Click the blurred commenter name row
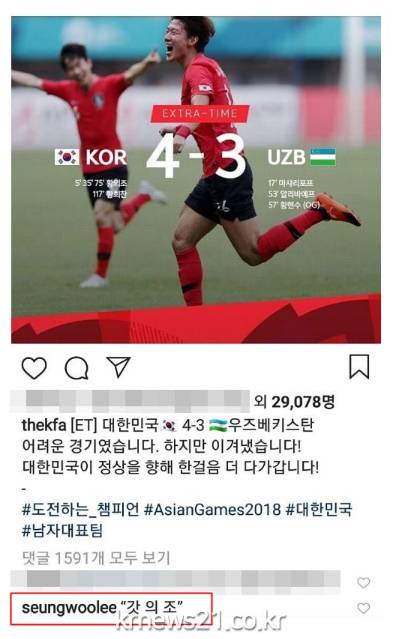 click(x=176, y=582)
